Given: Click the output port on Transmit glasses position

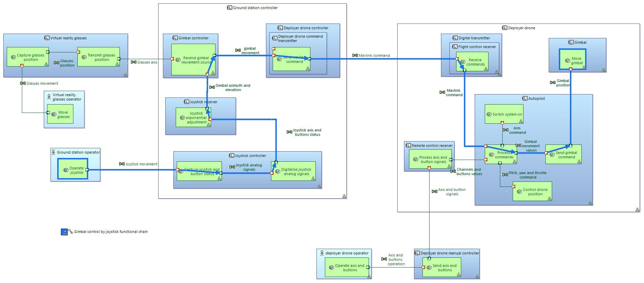Looking at the screenshot, I should tap(119, 59).
